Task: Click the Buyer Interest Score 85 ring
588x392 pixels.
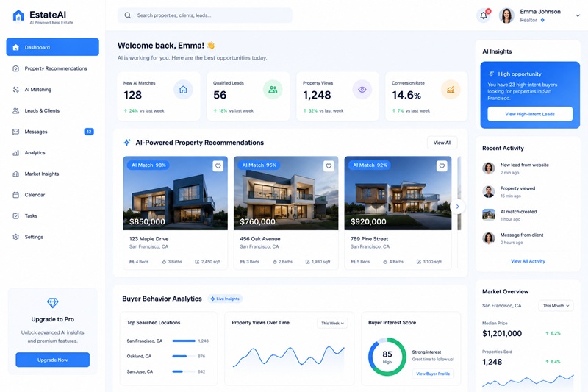Action: (387, 357)
